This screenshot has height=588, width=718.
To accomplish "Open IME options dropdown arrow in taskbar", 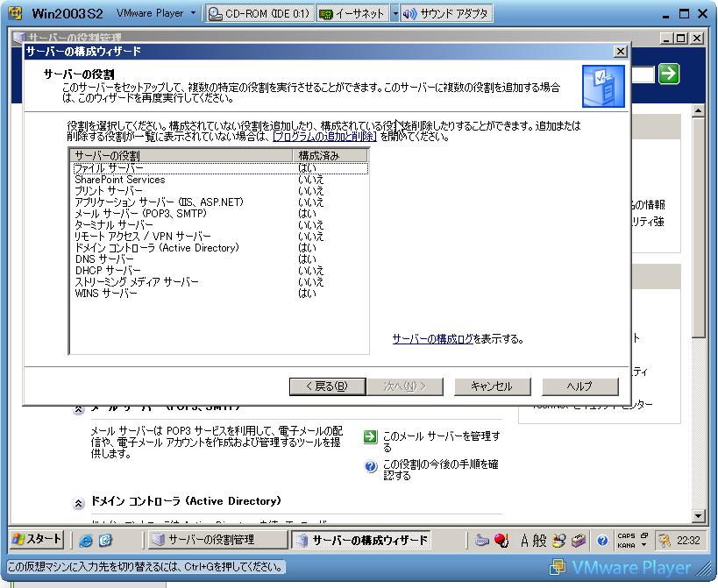I will [643, 545].
